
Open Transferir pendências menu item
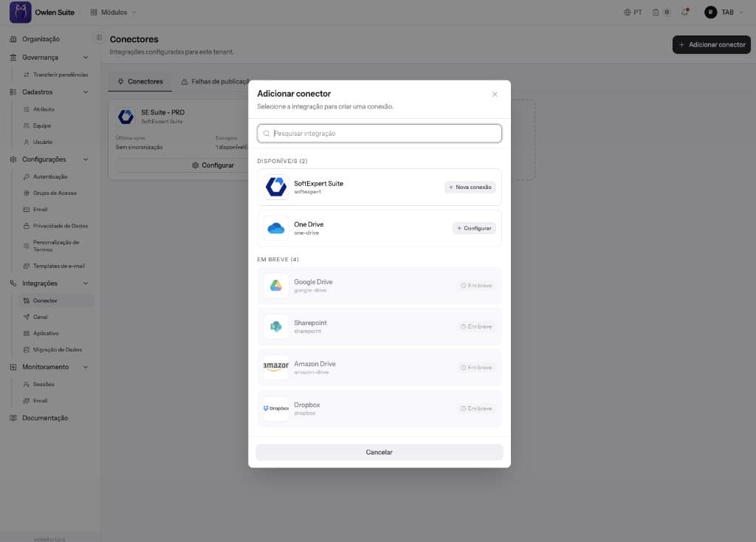coord(56,75)
